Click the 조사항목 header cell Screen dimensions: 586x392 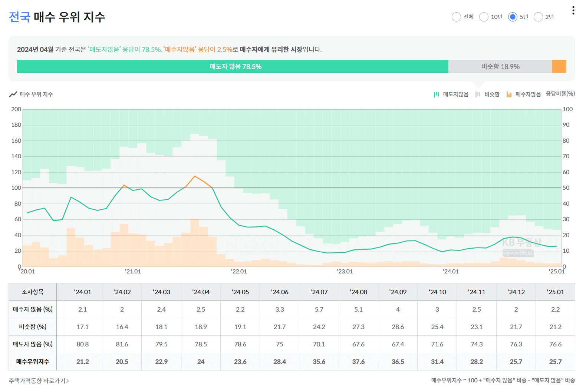[33, 292]
